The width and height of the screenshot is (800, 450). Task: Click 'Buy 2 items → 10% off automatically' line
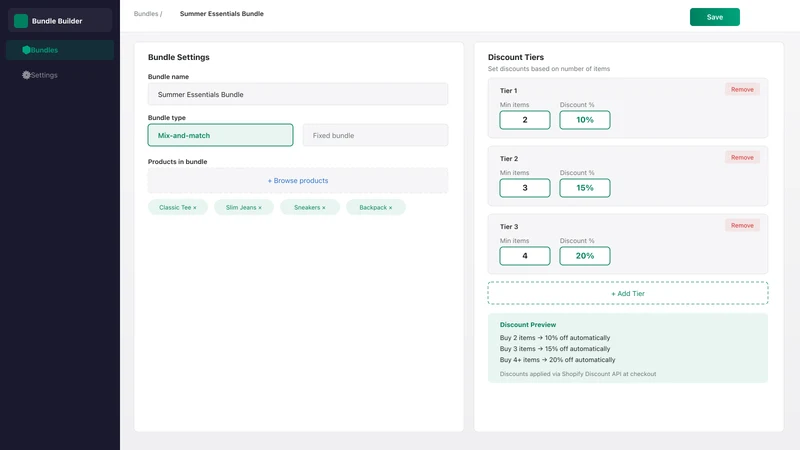click(x=555, y=338)
